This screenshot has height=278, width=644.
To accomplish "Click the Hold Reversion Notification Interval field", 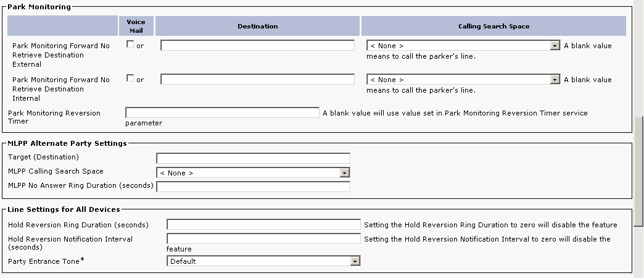I will coord(263,238).
